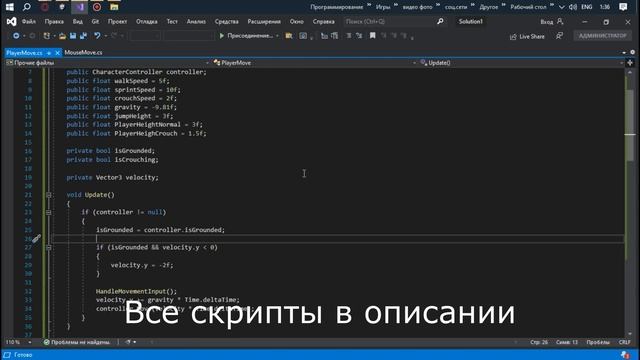The height and width of the screenshot is (360, 640).
Task: Toggle pin on PlayerMove.cs tab
Action: coord(49,53)
